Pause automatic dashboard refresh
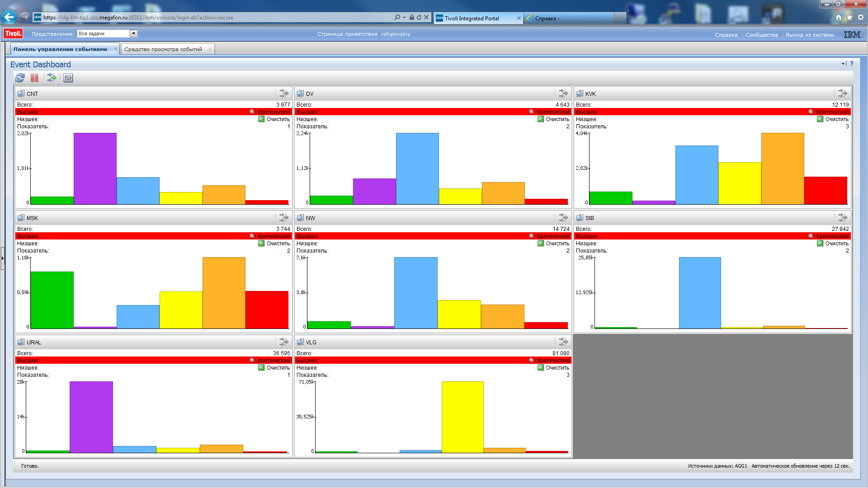This screenshot has height=488, width=868. 34,78
